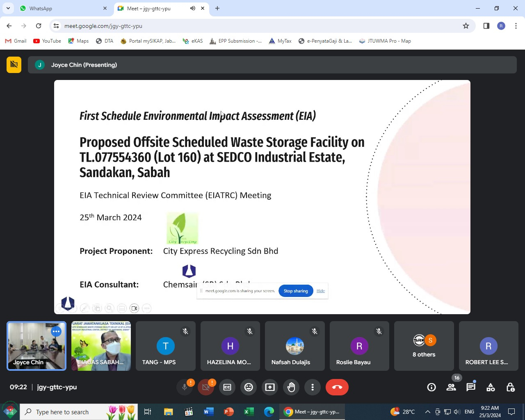525x420 pixels.
Task: Open meeting details info icon
Action: point(431,387)
